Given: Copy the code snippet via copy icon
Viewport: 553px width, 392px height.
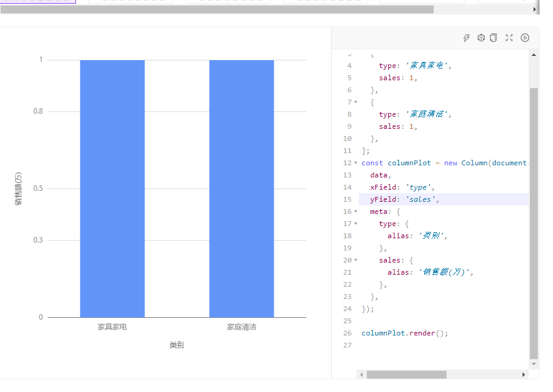Looking at the screenshot, I should (493, 37).
